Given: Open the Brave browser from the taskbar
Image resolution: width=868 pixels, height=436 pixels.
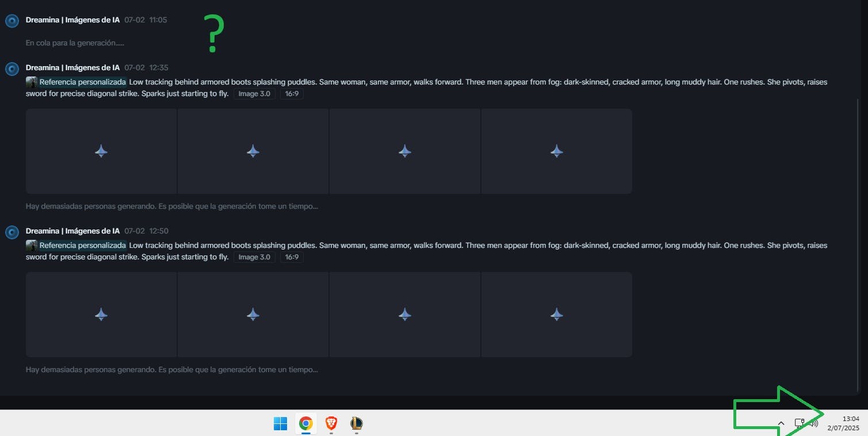Looking at the screenshot, I should click(331, 424).
